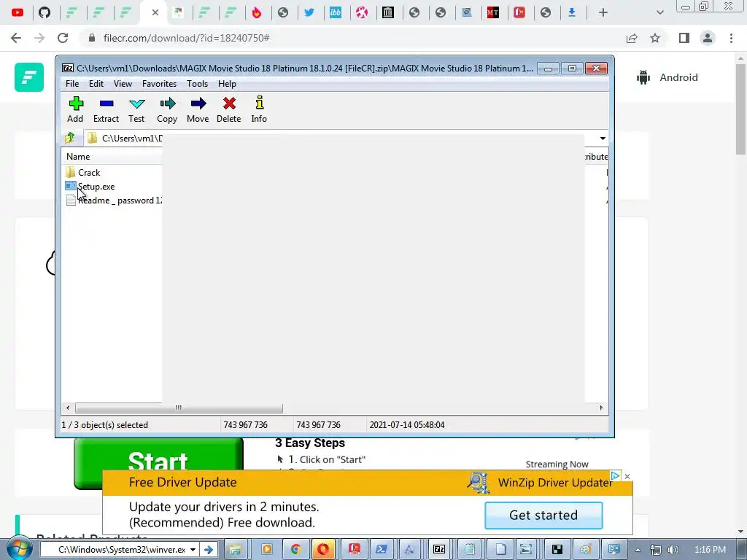Click the FileCR logo on webpage
The height and width of the screenshot is (560, 747).
pos(29,77)
